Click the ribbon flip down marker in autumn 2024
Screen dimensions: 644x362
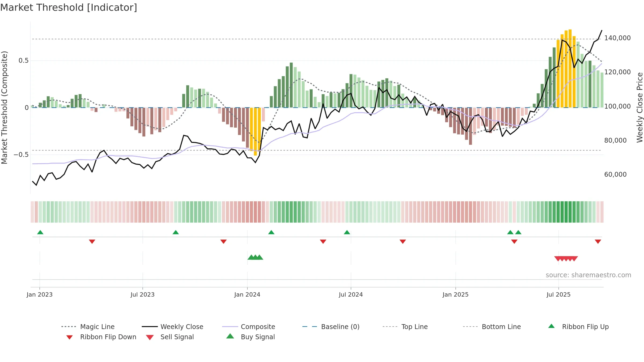pyautogui.click(x=403, y=242)
